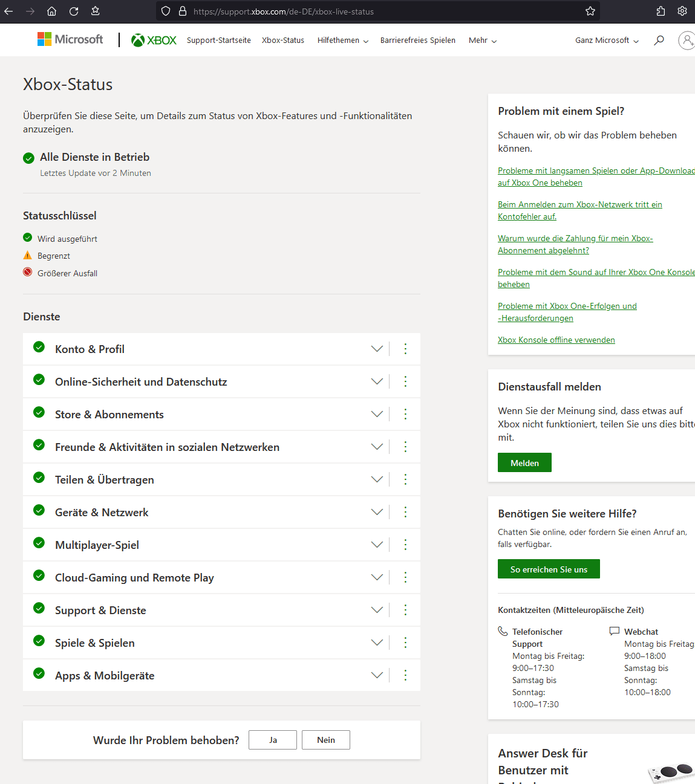
Task: Click the Letztes Update vor 2 Minuten text
Action: [96, 173]
